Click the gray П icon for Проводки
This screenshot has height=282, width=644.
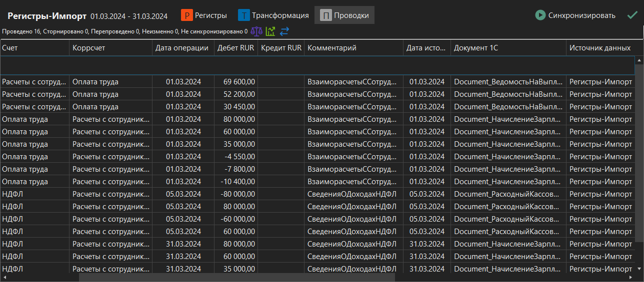(x=326, y=15)
